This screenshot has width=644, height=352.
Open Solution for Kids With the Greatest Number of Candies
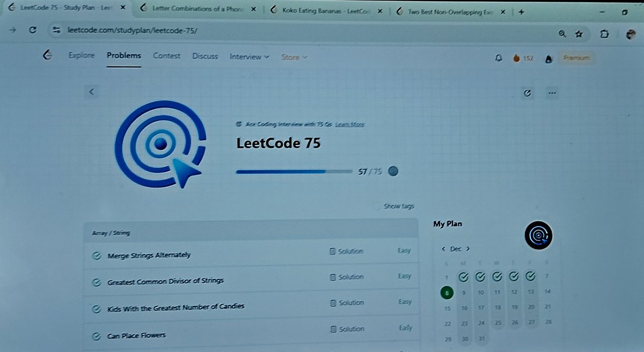pyautogui.click(x=347, y=303)
